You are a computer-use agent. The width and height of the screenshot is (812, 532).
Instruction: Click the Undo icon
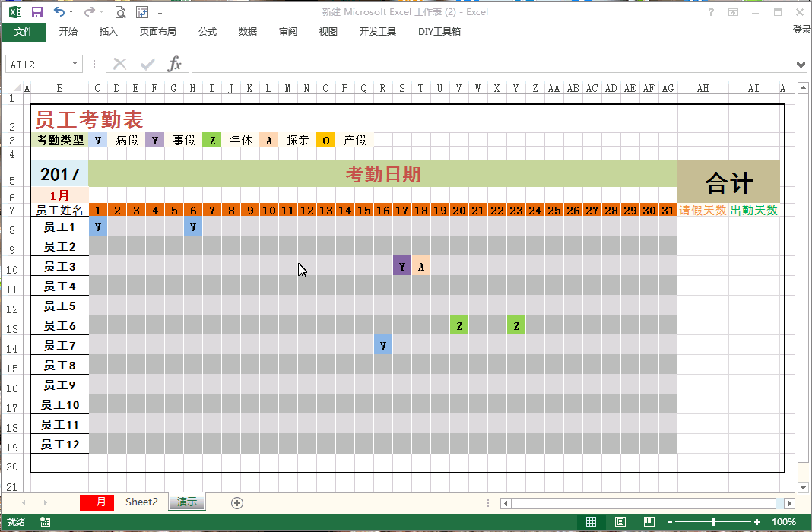click(58, 11)
